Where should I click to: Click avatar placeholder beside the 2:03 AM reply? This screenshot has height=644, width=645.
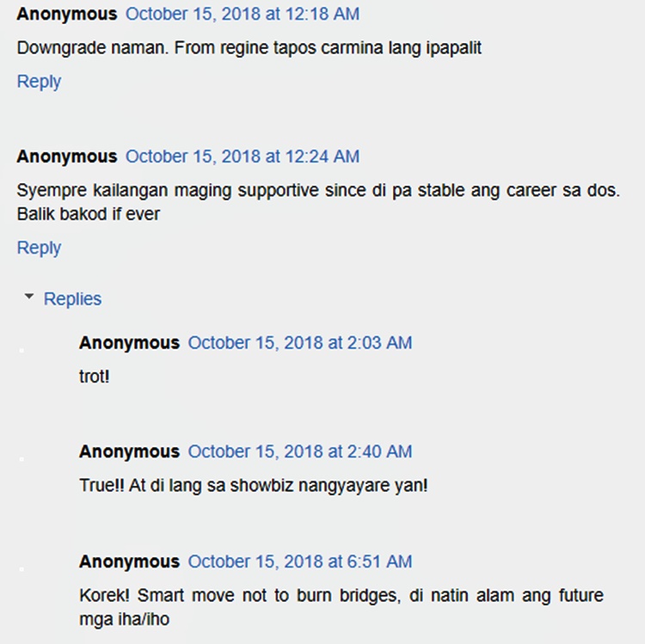[x=22, y=351]
